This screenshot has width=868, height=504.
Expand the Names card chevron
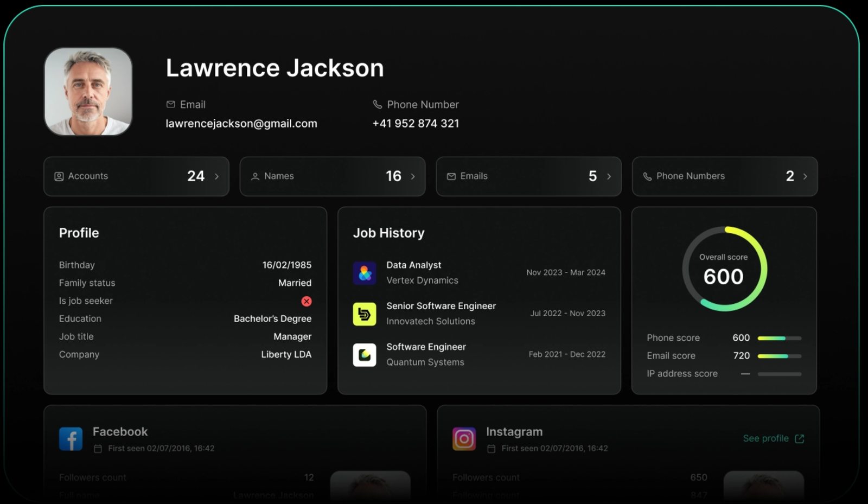pos(413,176)
